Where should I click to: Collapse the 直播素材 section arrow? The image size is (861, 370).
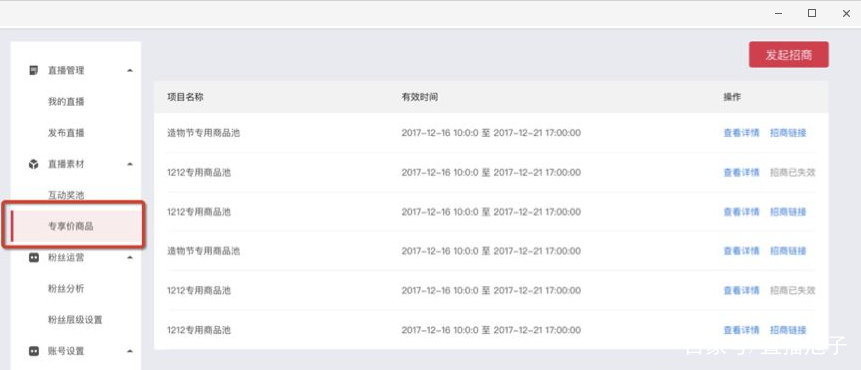pyautogui.click(x=130, y=164)
